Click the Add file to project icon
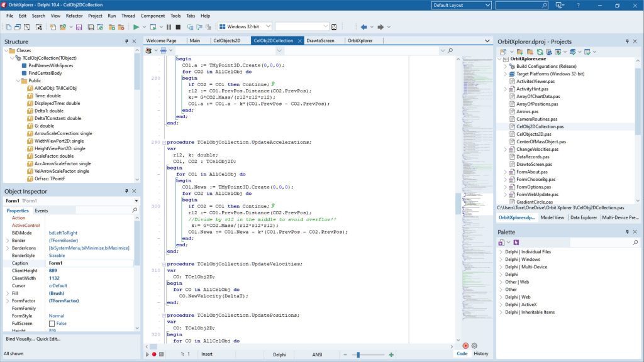The image size is (644, 362). click(x=112, y=27)
